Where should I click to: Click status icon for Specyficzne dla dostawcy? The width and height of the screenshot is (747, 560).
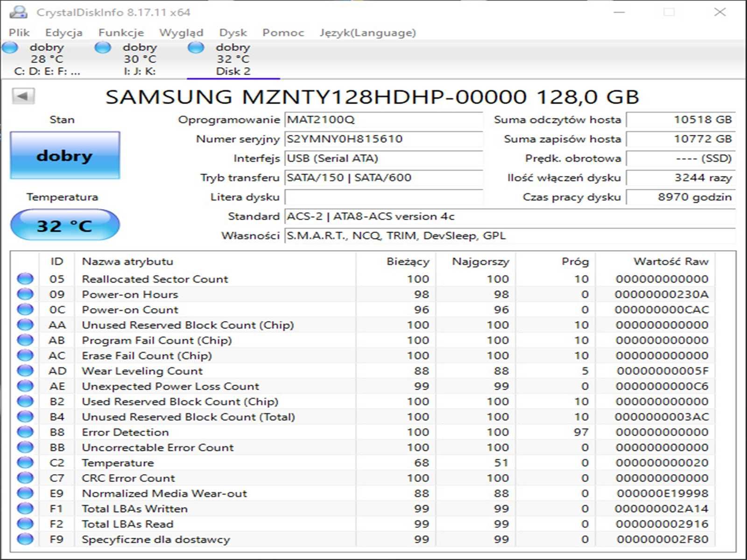(25, 539)
